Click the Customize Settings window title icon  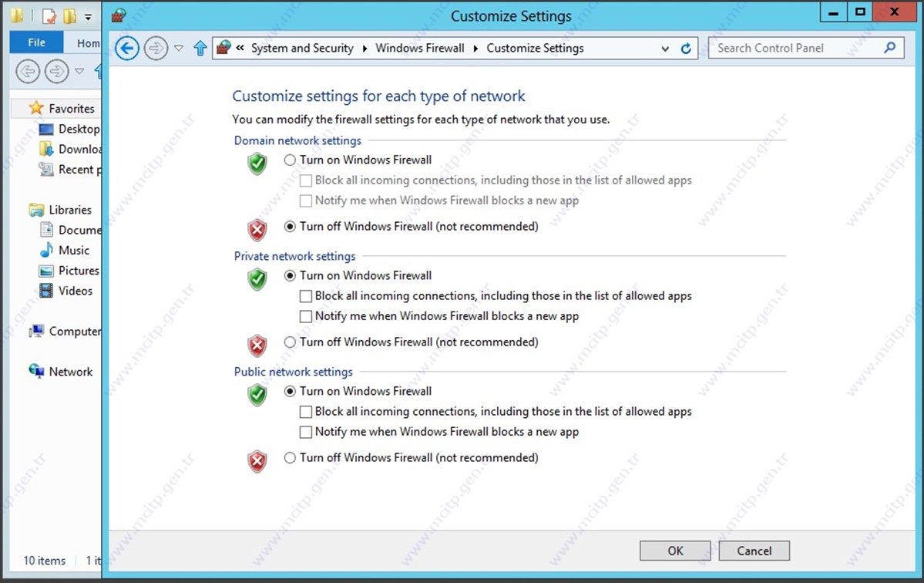(x=119, y=15)
